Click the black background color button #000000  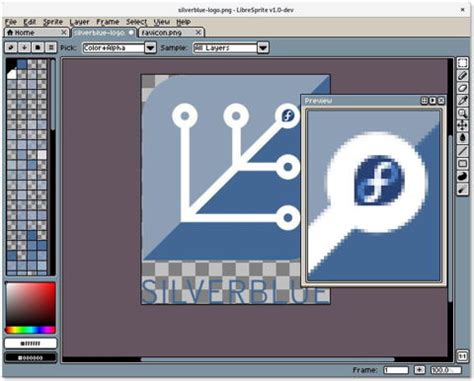pyautogui.click(x=31, y=358)
